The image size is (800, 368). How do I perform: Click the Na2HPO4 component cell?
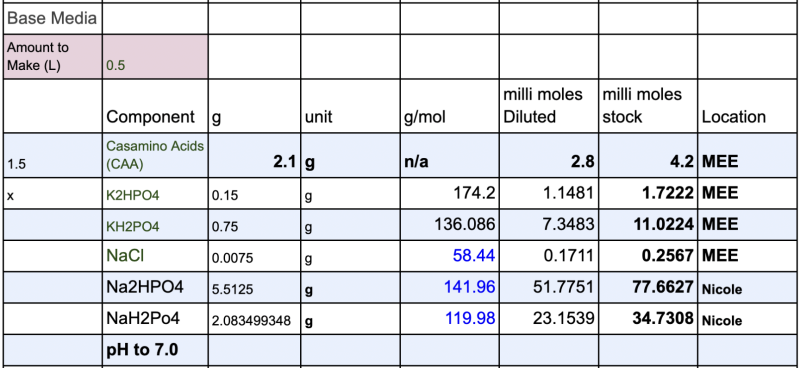155,287
